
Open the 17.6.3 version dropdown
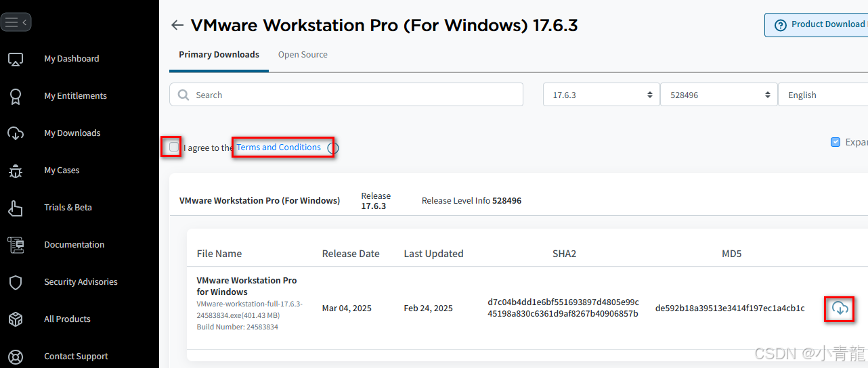click(601, 95)
